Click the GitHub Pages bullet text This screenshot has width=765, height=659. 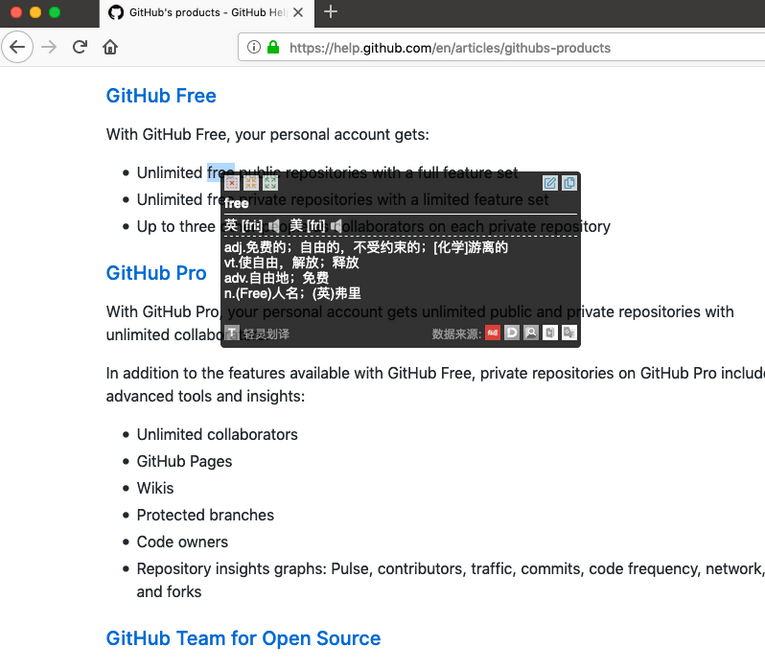click(184, 461)
